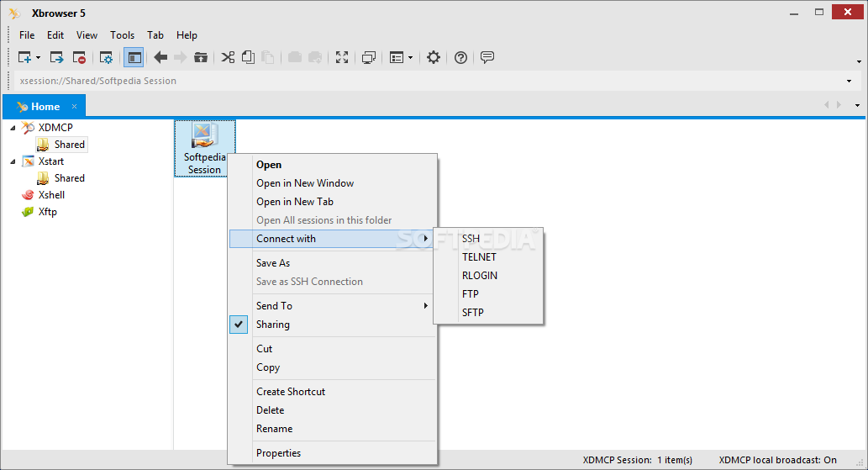Click the Full screen arrows icon
Image resolution: width=868 pixels, height=470 pixels.
point(342,57)
